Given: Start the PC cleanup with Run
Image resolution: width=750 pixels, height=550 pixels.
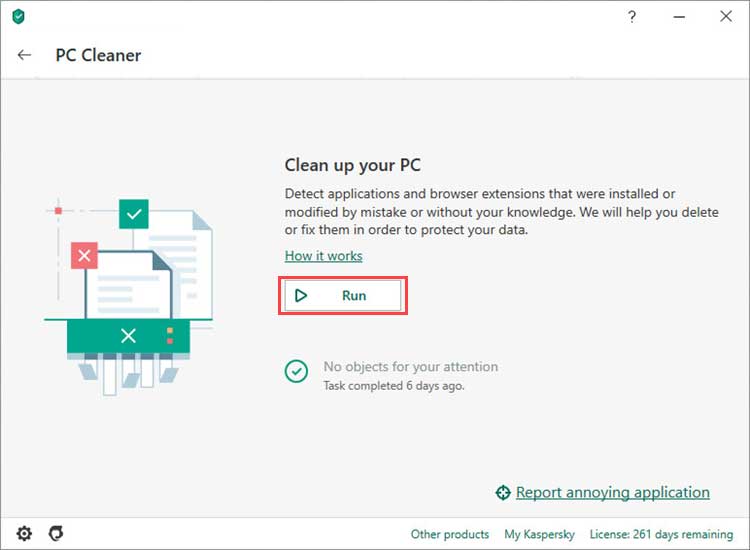Looking at the screenshot, I should point(342,296).
